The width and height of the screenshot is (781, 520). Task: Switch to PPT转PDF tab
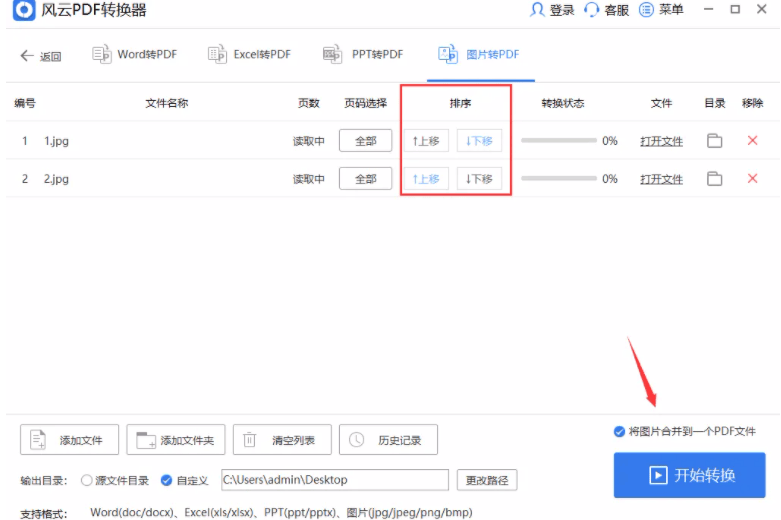363,54
